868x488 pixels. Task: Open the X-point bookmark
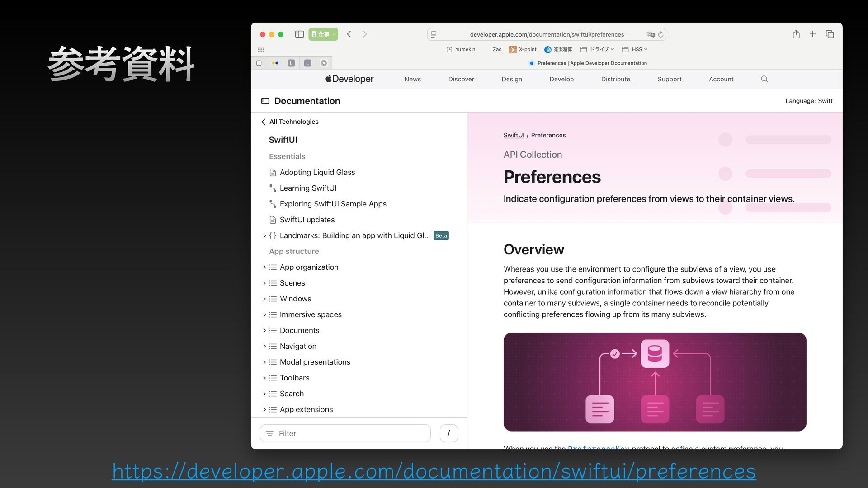(523, 50)
